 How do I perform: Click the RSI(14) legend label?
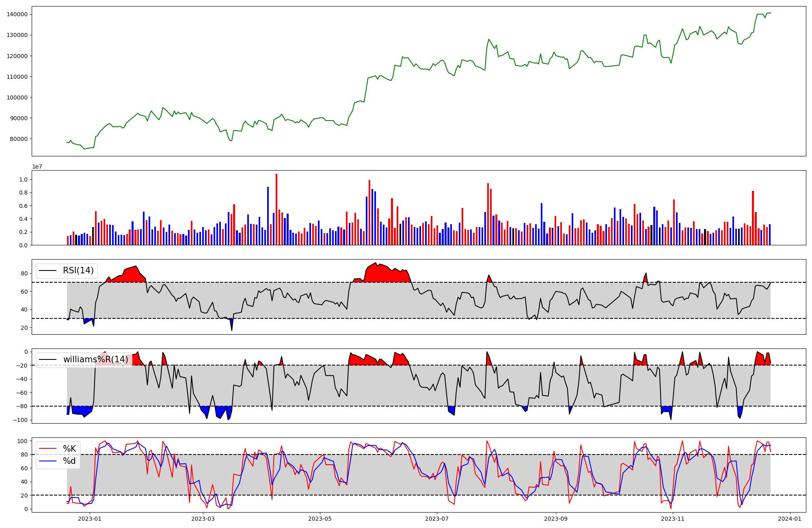coord(78,270)
